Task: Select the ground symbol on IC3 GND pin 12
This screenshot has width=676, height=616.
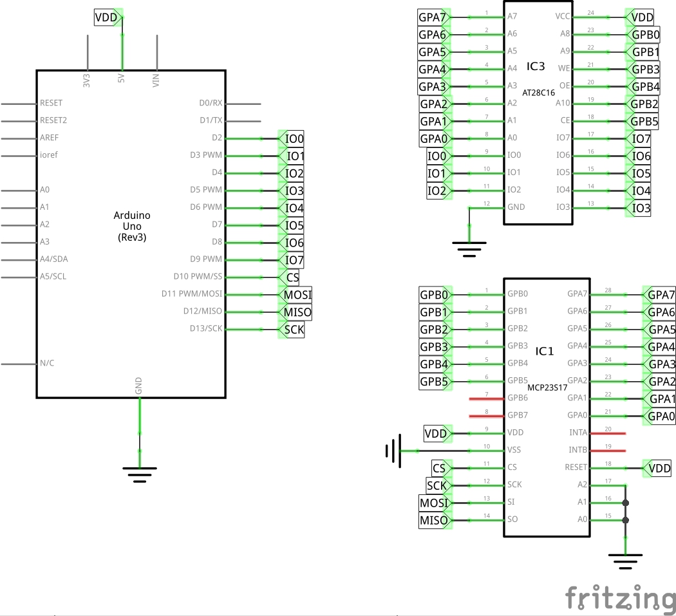Action: click(469, 249)
